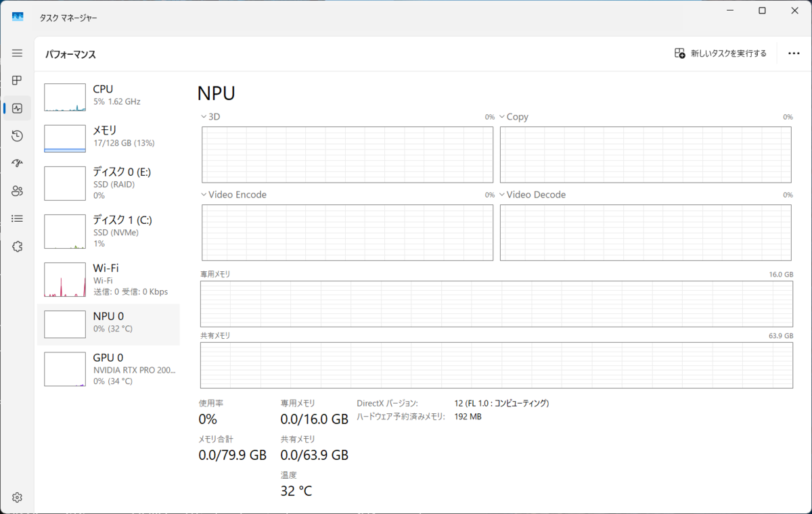Select the Wi-Fi performance entry
The width and height of the screenshot is (812, 514).
108,279
